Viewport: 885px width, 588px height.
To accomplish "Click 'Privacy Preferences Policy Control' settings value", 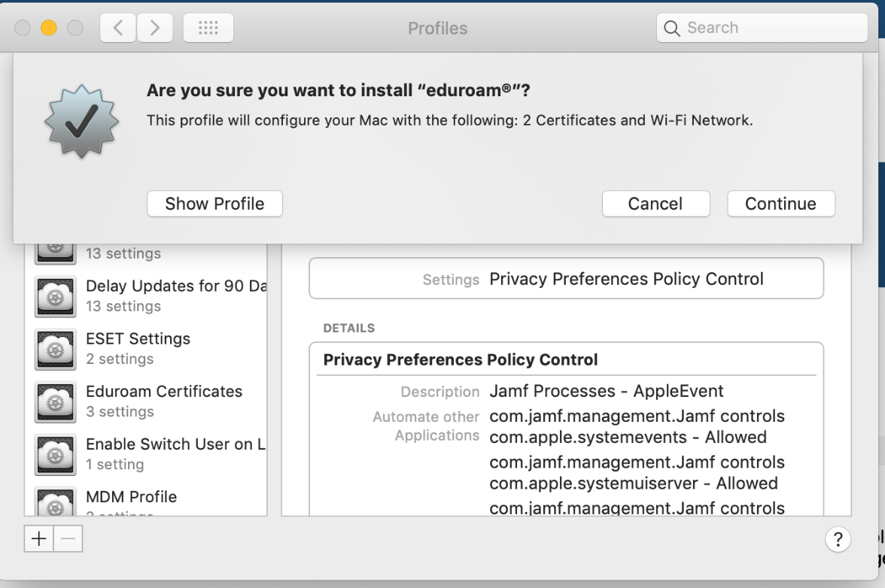I will click(626, 279).
